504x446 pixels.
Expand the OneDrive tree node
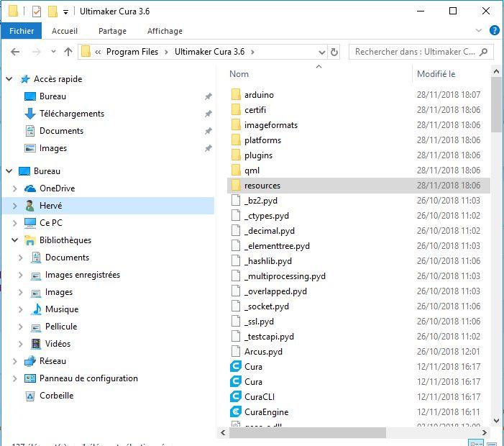pos(15,188)
